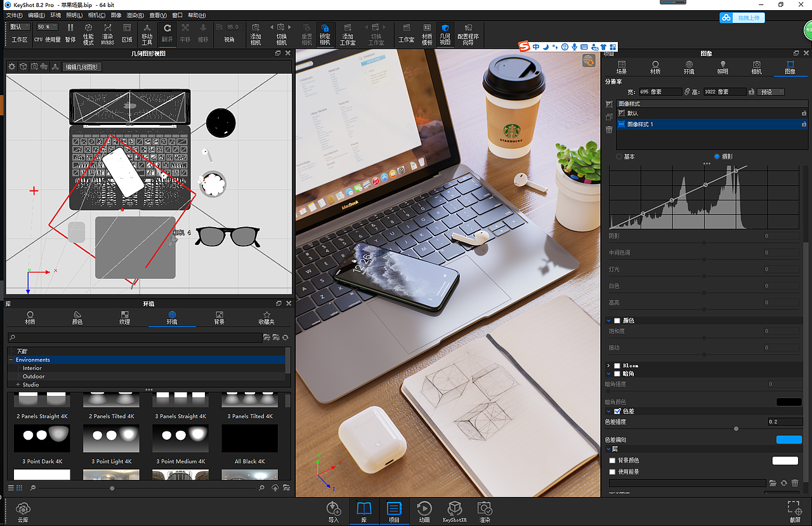Open the 默认 workspace dropdown
The width and height of the screenshot is (812, 526).
click(x=19, y=27)
